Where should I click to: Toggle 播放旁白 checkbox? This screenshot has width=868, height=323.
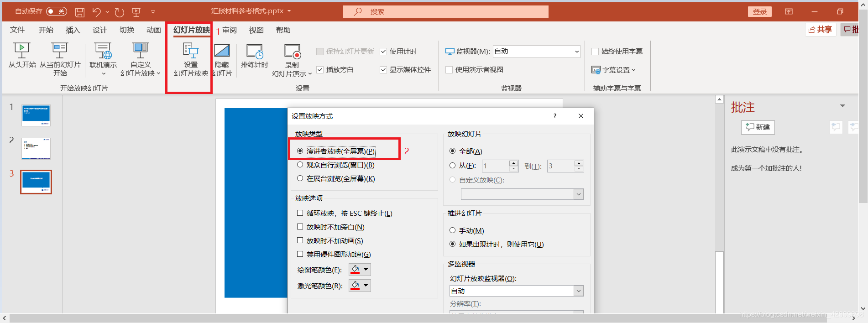click(320, 70)
